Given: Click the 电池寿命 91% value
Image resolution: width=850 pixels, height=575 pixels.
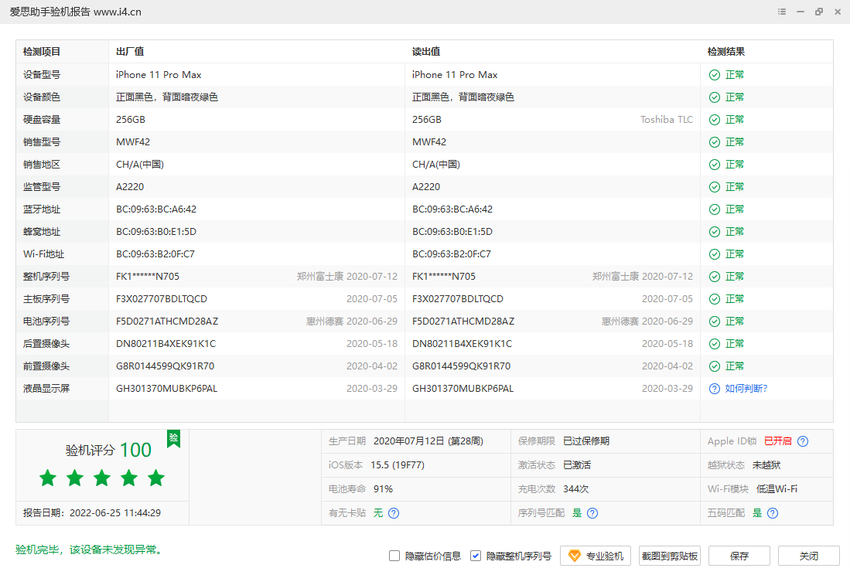Looking at the screenshot, I should point(383,489).
